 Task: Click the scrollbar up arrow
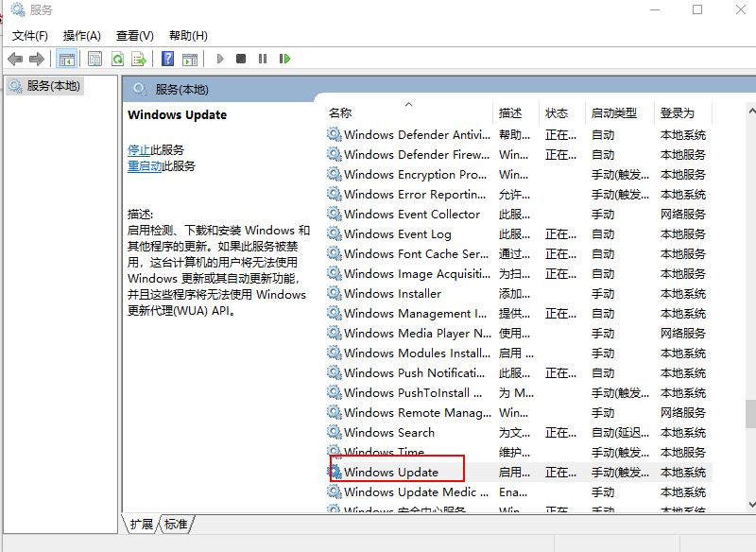(751, 111)
